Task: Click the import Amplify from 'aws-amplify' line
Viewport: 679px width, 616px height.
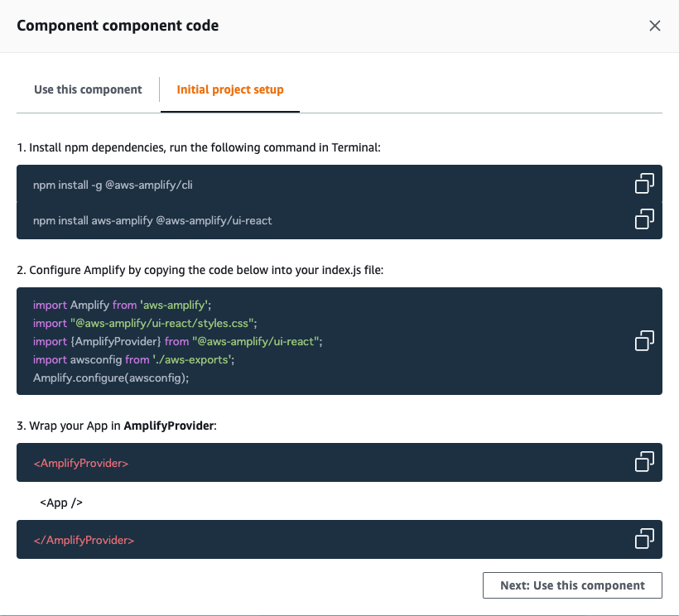Action: tap(120, 306)
